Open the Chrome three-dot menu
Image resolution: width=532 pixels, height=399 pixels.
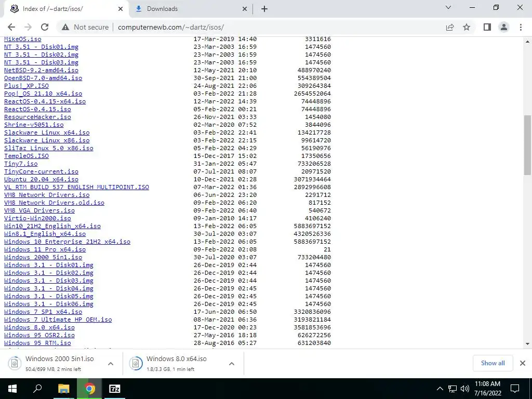(x=521, y=27)
